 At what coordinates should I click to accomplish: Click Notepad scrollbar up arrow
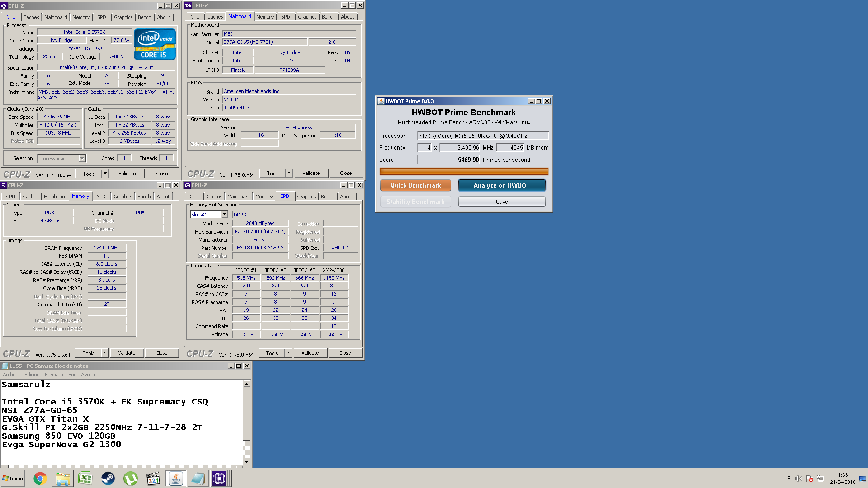247,384
